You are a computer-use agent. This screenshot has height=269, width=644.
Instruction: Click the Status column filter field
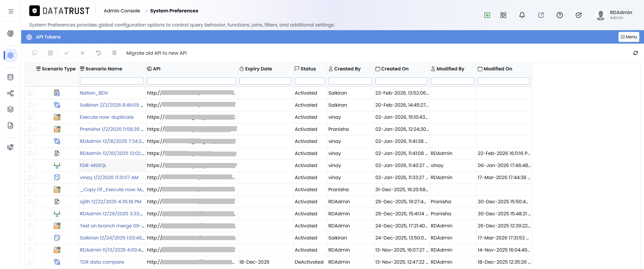(310, 81)
